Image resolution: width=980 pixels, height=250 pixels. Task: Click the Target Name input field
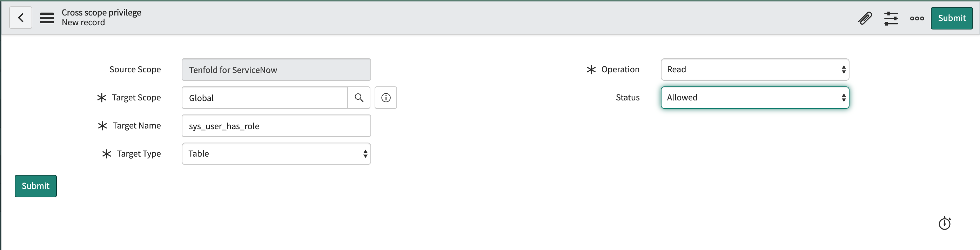276,126
